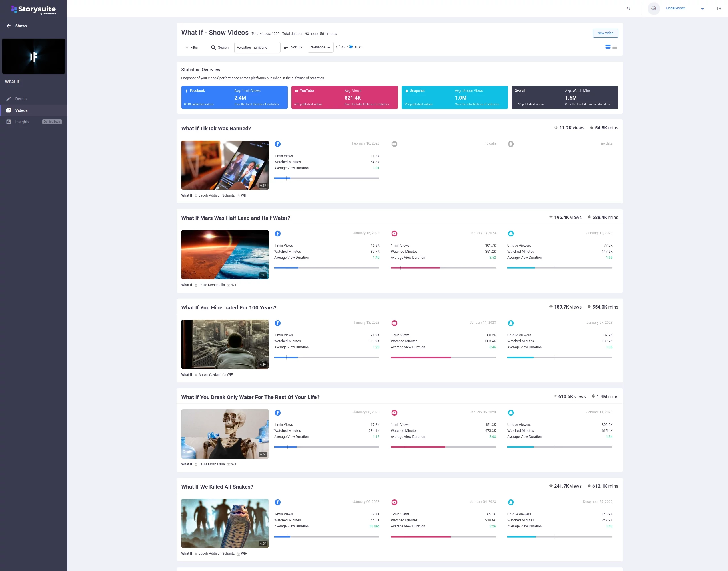Click the Facebook view duration progress bar on Snakes video

click(327, 537)
